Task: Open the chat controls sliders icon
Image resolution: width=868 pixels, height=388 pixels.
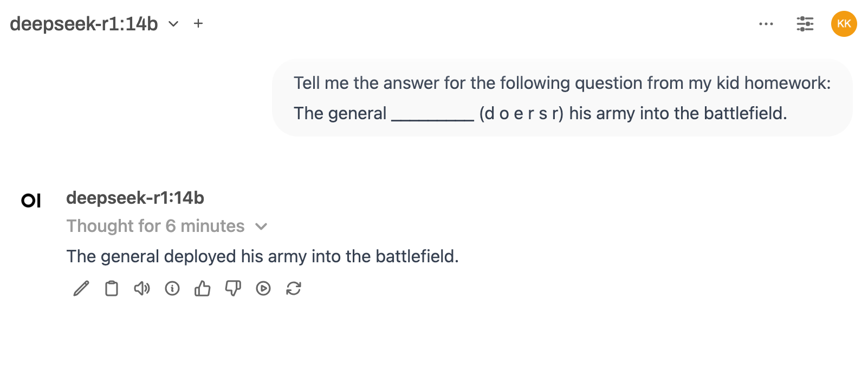Action: pyautogui.click(x=805, y=24)
